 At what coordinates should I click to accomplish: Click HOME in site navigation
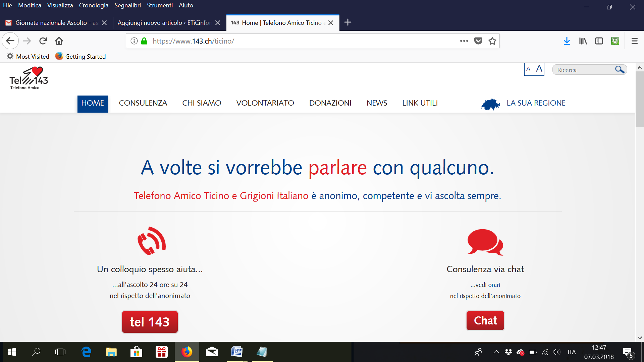(x=93, y=103)
